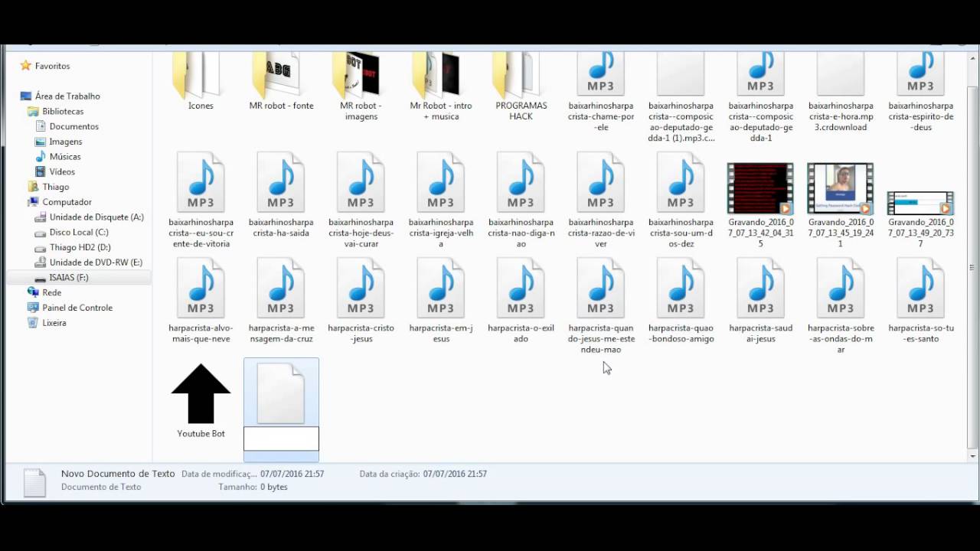
Task: Open video Gravando_2016_07_07_13_45_19_241
Action: pyautogui.click(x=841, y=188)
